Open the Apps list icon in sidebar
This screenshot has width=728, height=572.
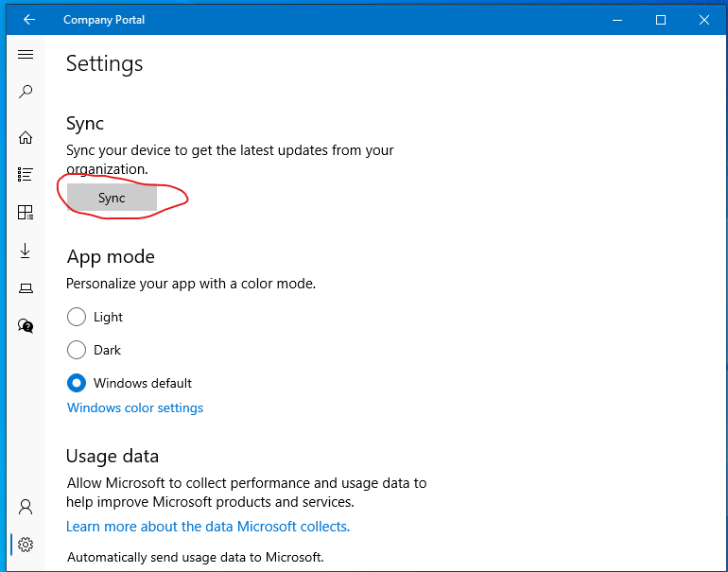point(26,175)
